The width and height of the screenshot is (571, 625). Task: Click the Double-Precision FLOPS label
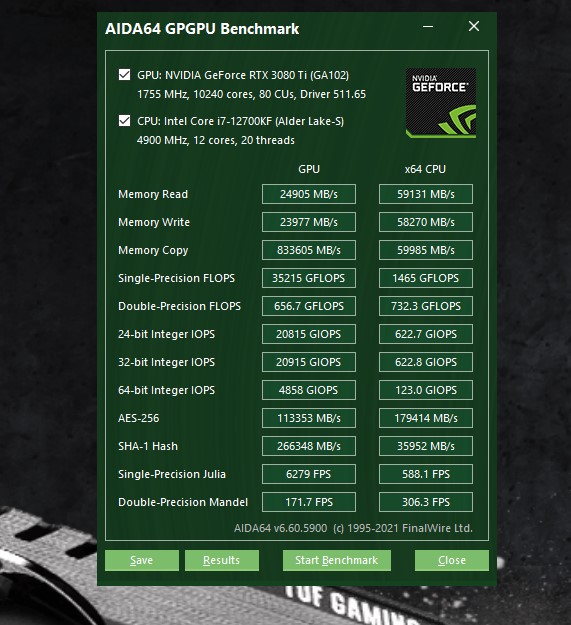[x=179, y=306]
